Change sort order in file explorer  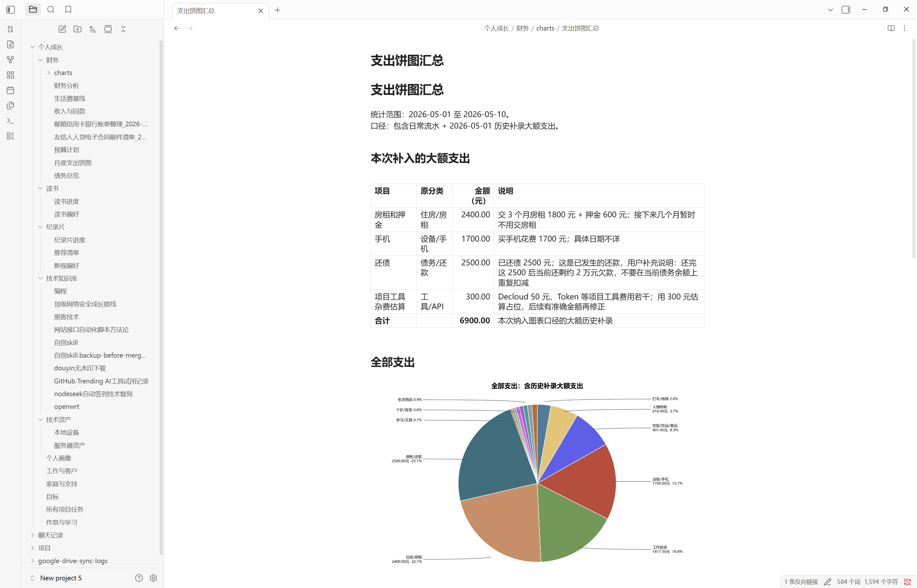coord(93,29)
